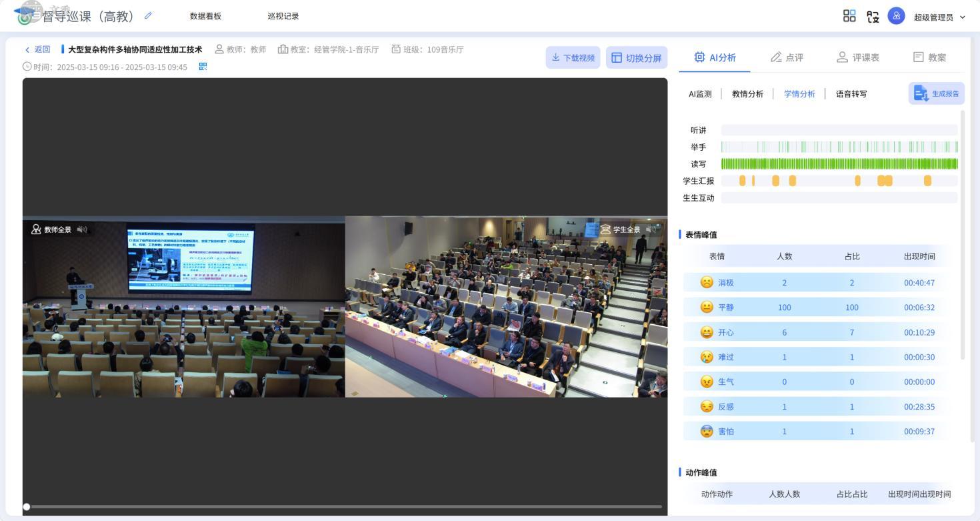Open the grid apps icon in header
980x521 pixels.
tap(849, 17)
